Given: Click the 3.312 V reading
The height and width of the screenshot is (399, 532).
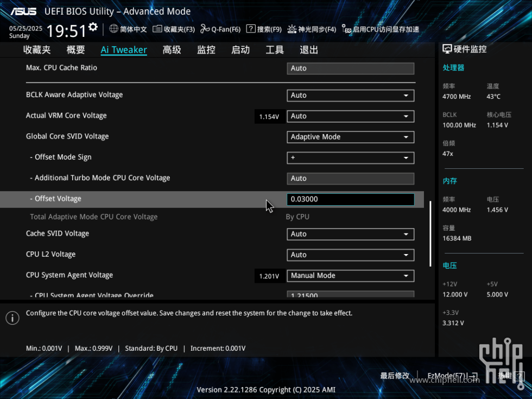Looking at the screenshot, I should [453, 323].
